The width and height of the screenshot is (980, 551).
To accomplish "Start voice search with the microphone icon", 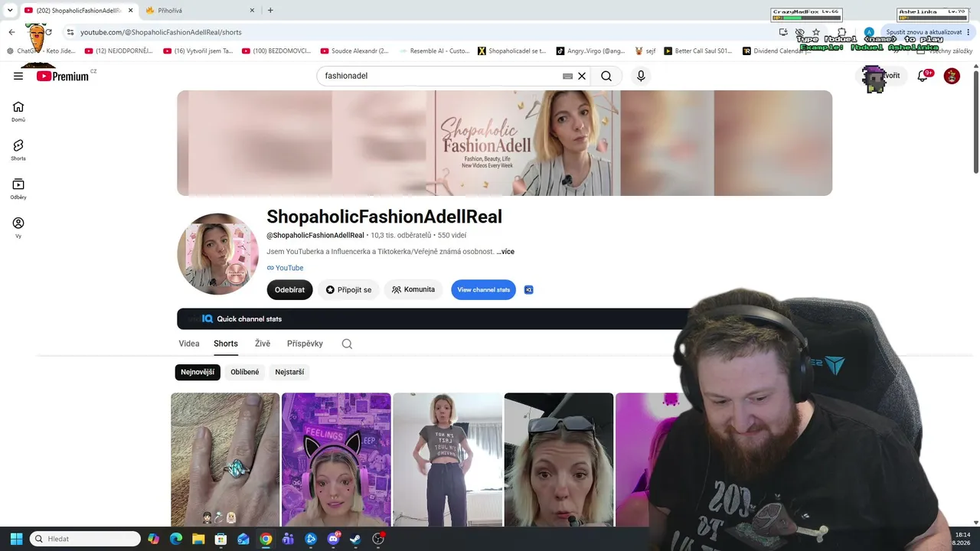I will (x=641, y=76).
